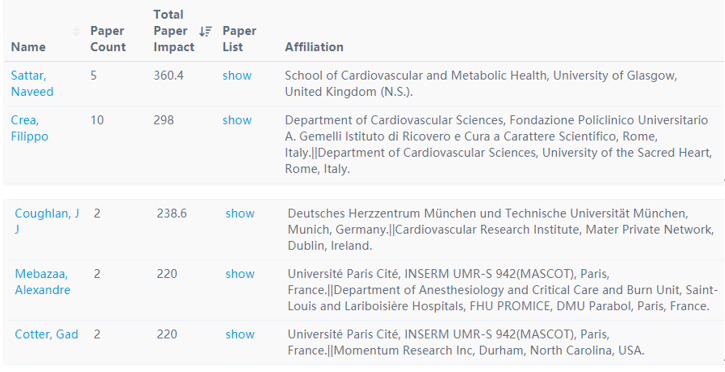Show paper list for Sattar, Naveed
This screenshot has height=372, width=725.
click(x=237, y=75)
